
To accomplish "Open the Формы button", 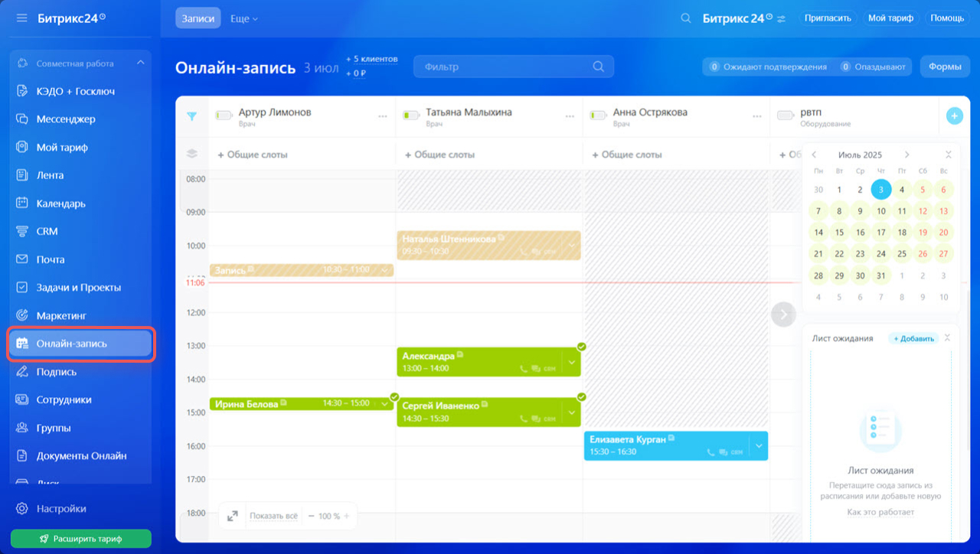I will click(x=945, y=67).
